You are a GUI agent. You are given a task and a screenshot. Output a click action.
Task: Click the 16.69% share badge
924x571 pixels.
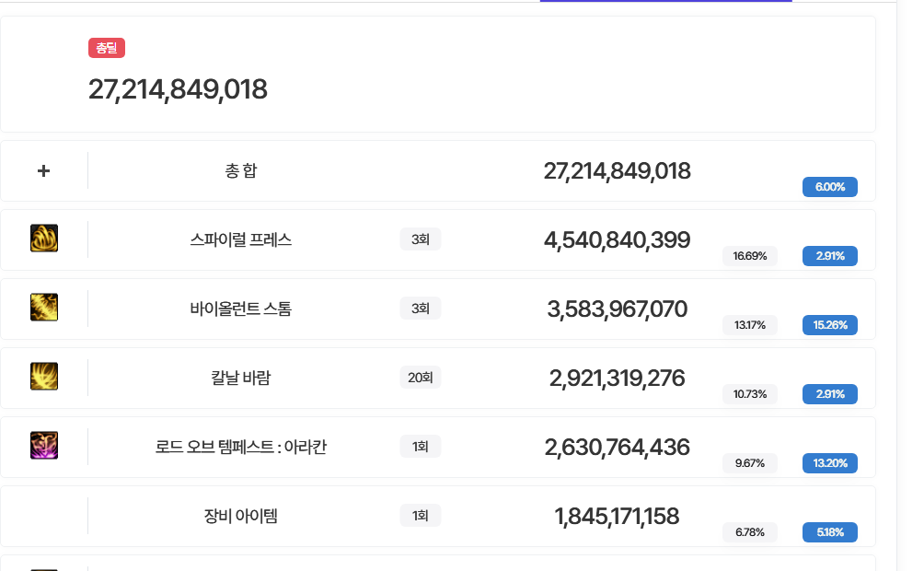[x=750, y=255]
